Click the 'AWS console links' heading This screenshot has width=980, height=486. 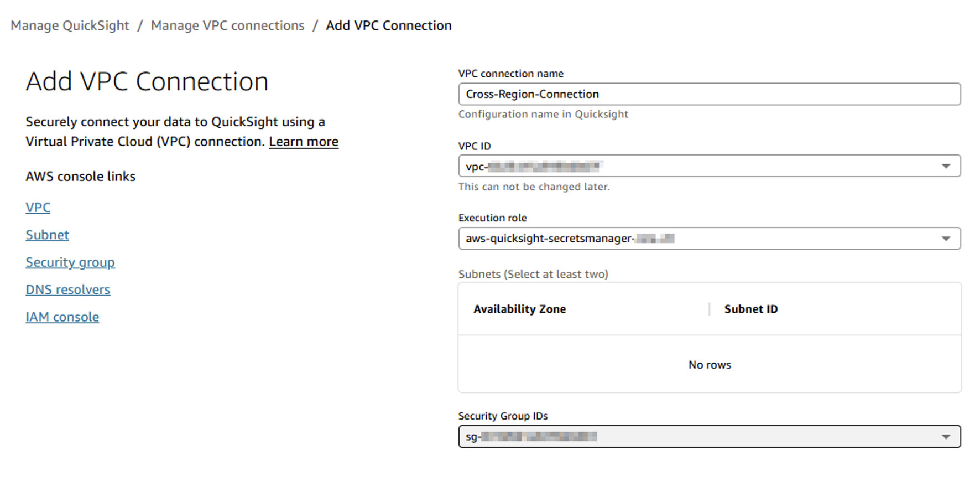point(80,177)
